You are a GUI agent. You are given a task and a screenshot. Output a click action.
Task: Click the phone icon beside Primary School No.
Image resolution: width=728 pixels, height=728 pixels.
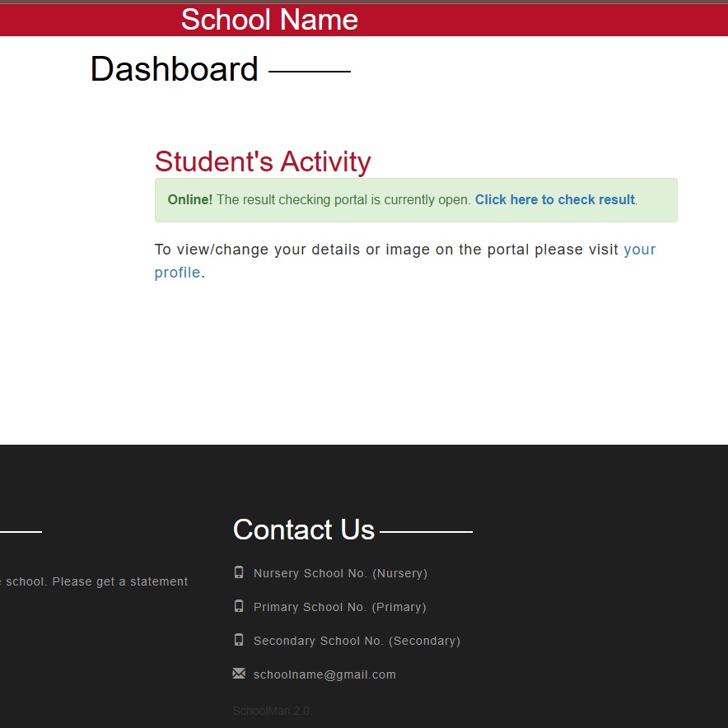(239, 606)
